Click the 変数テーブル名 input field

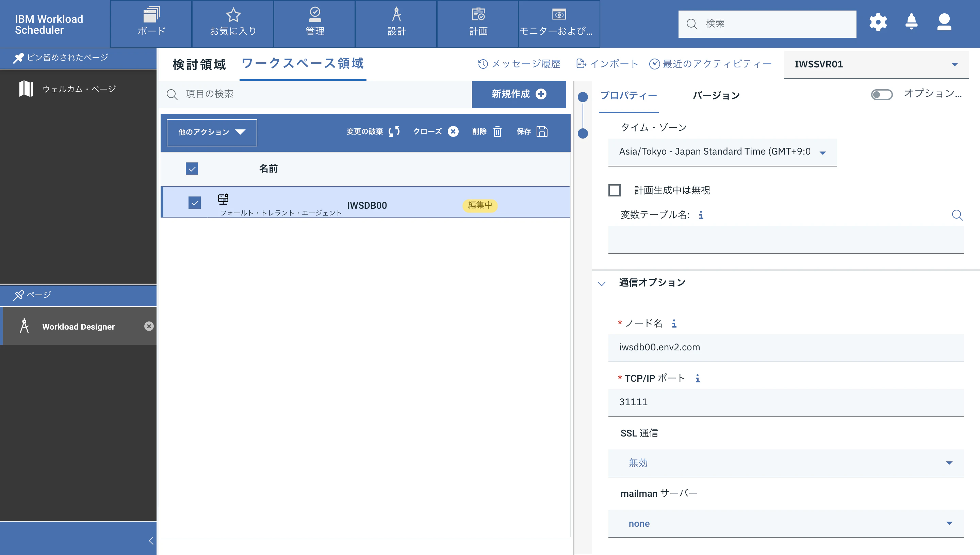(x=786, y=239)
